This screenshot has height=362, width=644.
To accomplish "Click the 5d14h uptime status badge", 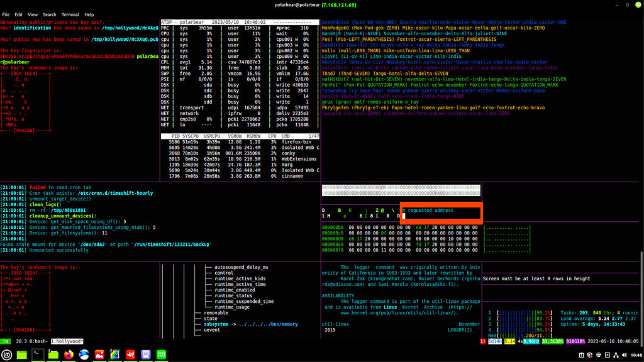I will pyautogui.click(x=495, y=341).
